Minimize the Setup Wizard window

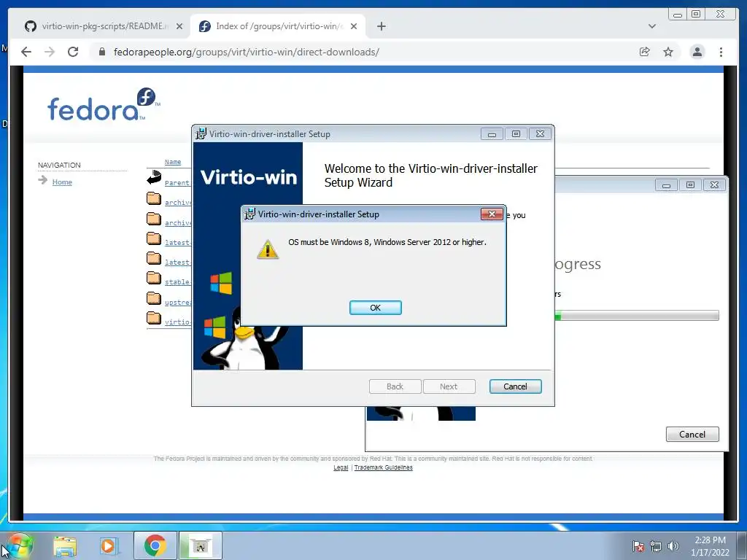[492, 134]
